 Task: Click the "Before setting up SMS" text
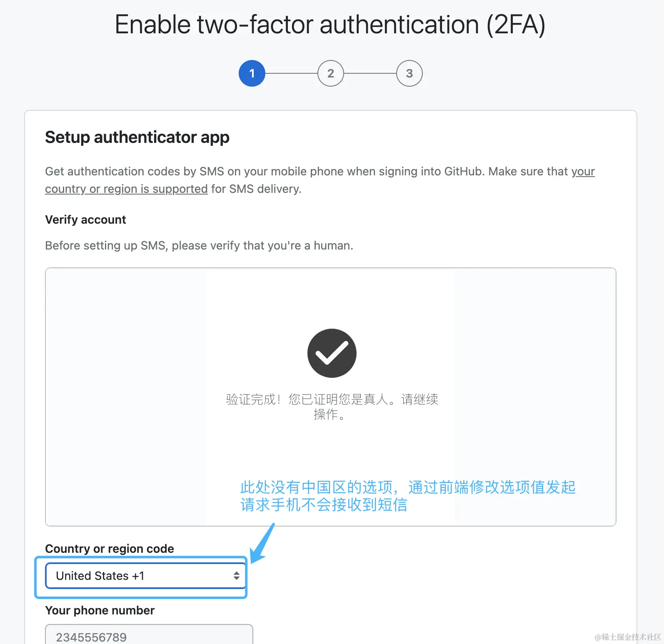tap(199, 246)
